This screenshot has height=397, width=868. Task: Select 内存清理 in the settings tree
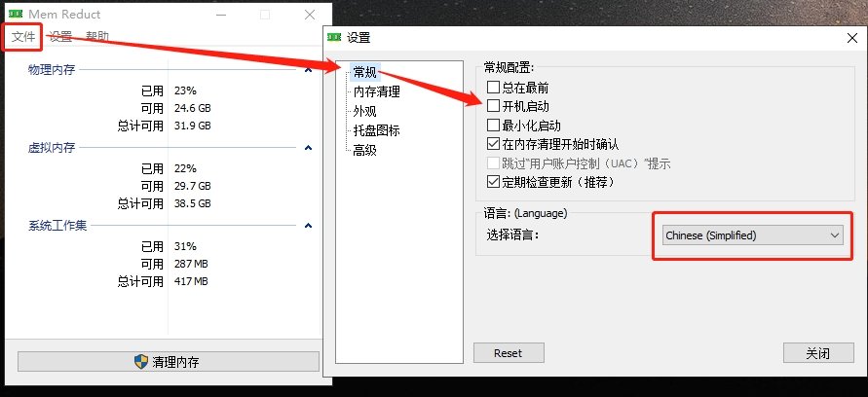pos(376,91)
